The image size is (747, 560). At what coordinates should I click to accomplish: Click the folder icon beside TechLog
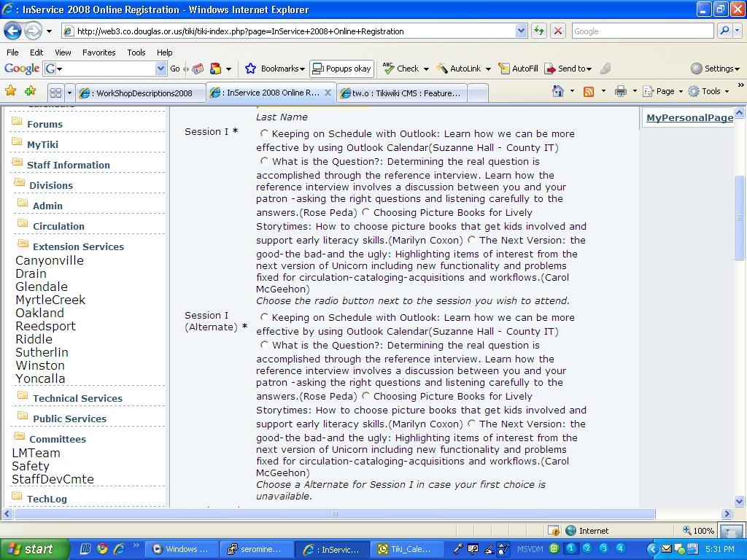(17, 496)
